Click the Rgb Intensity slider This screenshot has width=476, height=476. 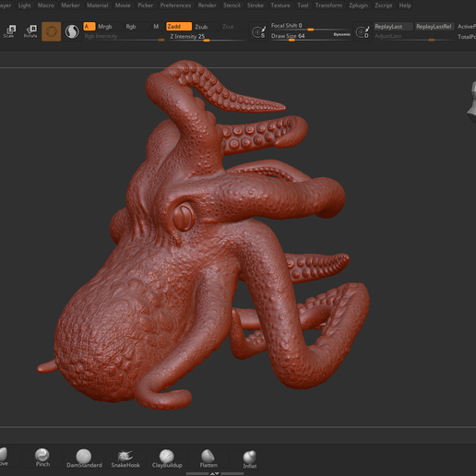click(125, 37)
